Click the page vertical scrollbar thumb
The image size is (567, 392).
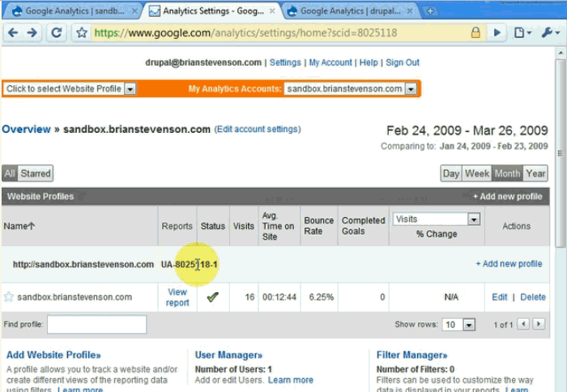point(561,153)
